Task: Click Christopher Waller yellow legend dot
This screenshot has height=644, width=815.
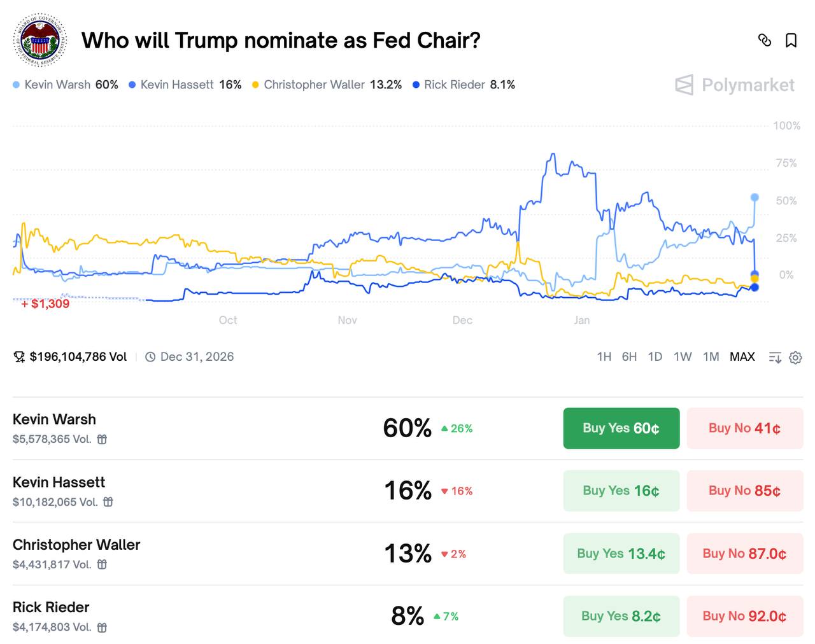Action: click(256, 85)
